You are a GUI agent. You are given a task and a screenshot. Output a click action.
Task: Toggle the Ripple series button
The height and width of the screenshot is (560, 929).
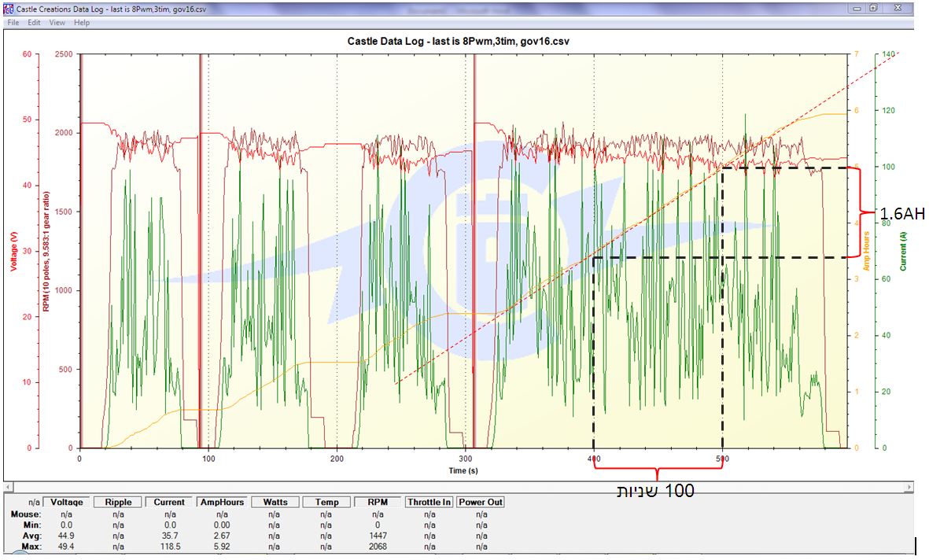click(x=119, y=502)
